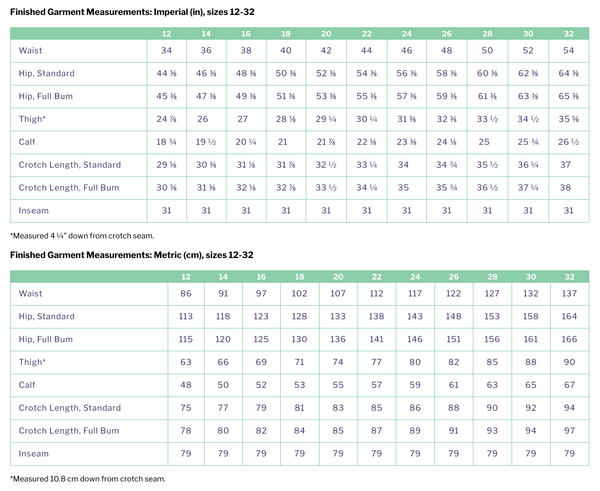Click size 32 column header in Metric table
Image resolution: width=600 pixels, height=491 pixels.
(569, 276)
